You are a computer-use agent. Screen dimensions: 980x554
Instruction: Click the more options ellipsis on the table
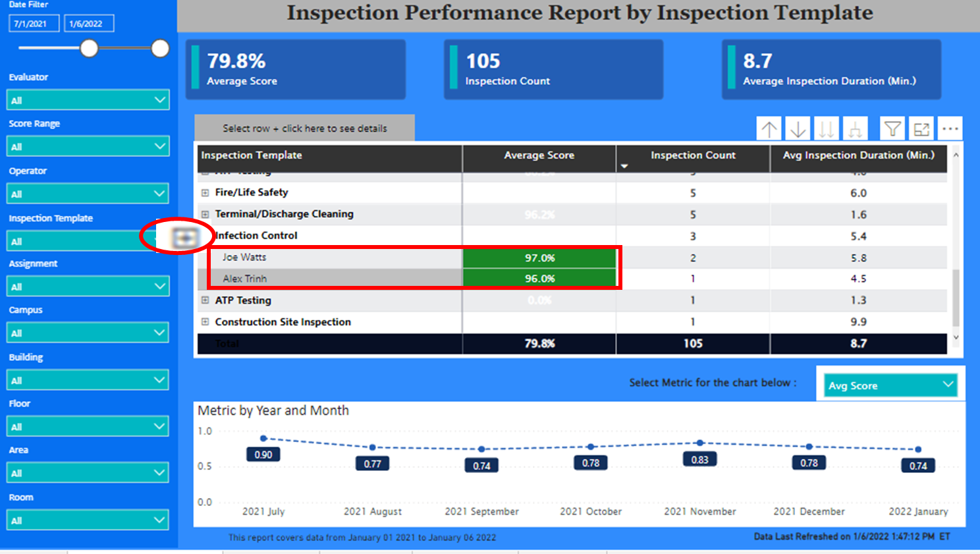click(950, 128)
